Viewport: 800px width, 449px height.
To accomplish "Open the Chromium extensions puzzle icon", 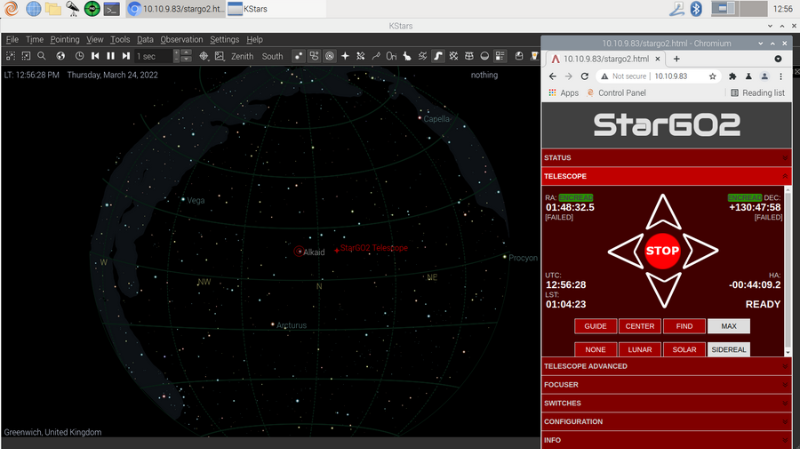I will [x=732, y=76].
